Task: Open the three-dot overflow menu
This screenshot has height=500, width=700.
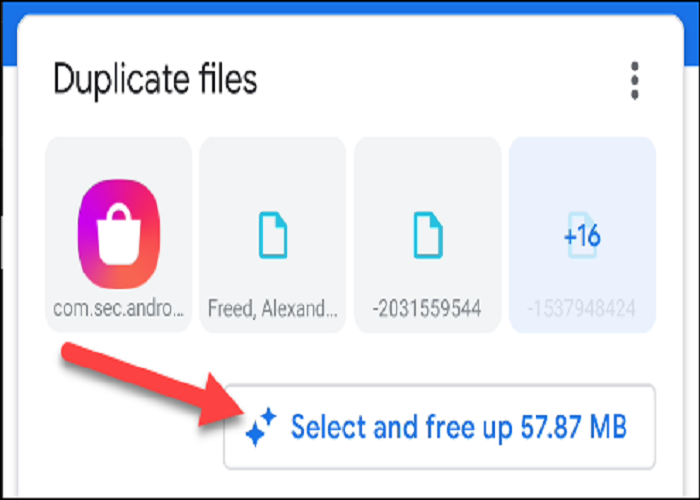Action: 635,81
